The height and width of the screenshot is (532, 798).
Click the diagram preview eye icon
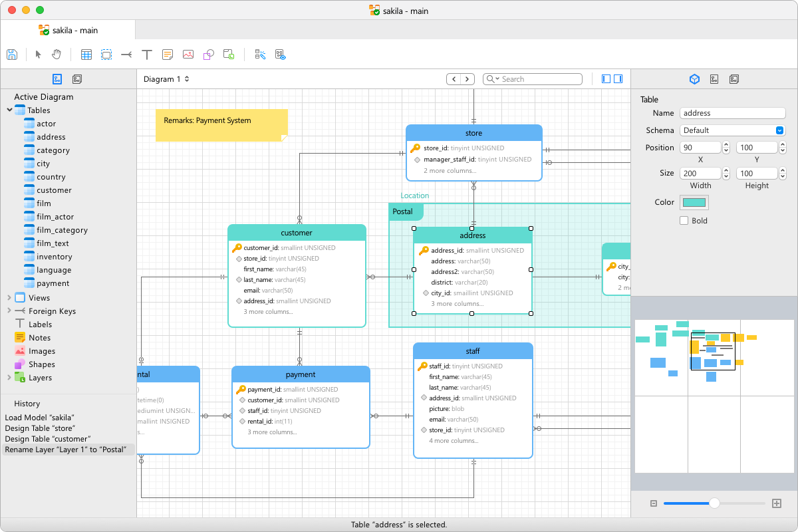tap(280, 55)
